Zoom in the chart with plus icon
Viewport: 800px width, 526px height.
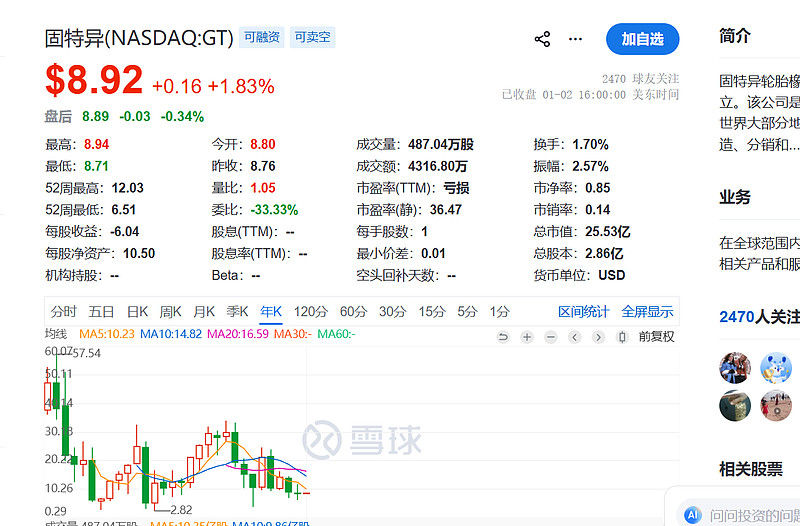pos(527,337)
